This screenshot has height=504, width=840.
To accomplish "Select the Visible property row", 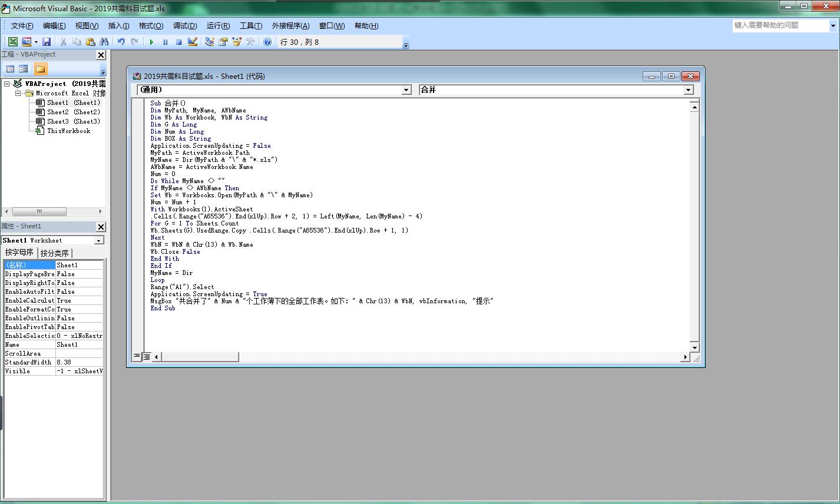I will point(54,371).
